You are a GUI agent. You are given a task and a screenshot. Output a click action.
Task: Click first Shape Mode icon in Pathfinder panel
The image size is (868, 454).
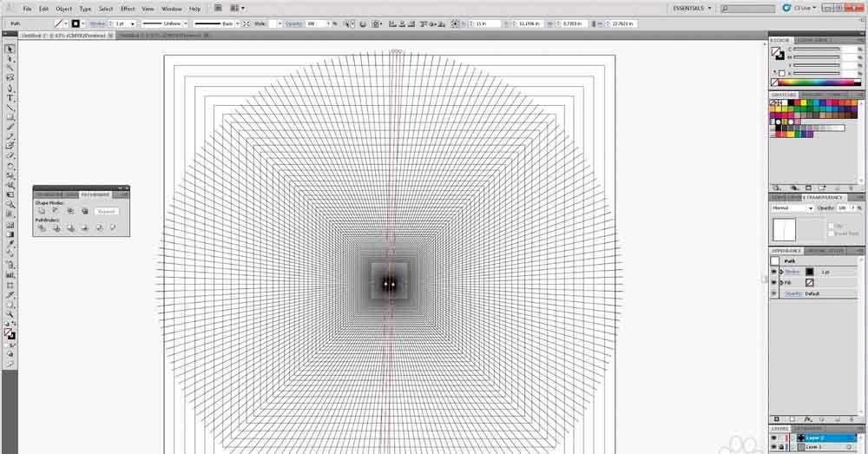(x=42, y=211)
